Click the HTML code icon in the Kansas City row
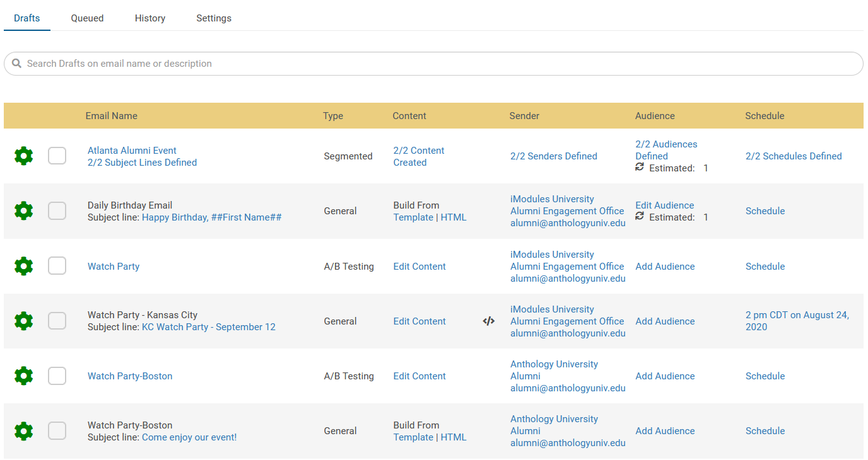This screenshot has width=868, height=460. [488, 321]
